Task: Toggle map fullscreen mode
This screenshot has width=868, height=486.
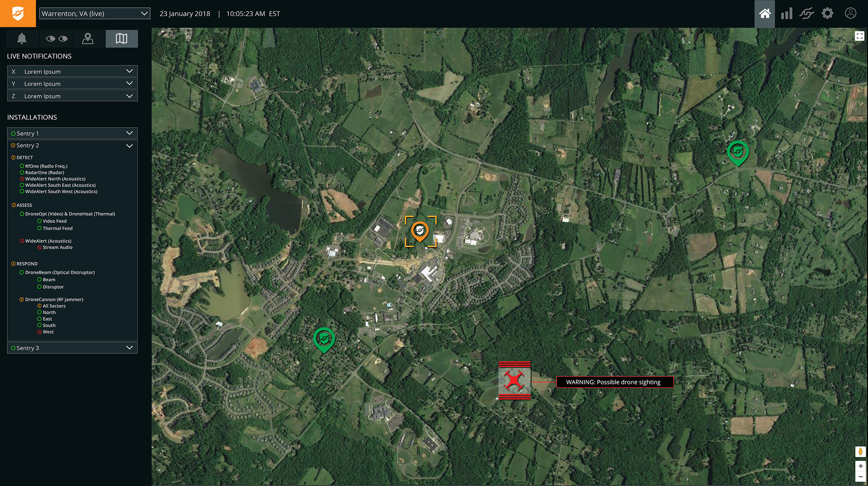Action: click(x=859, y=36)
